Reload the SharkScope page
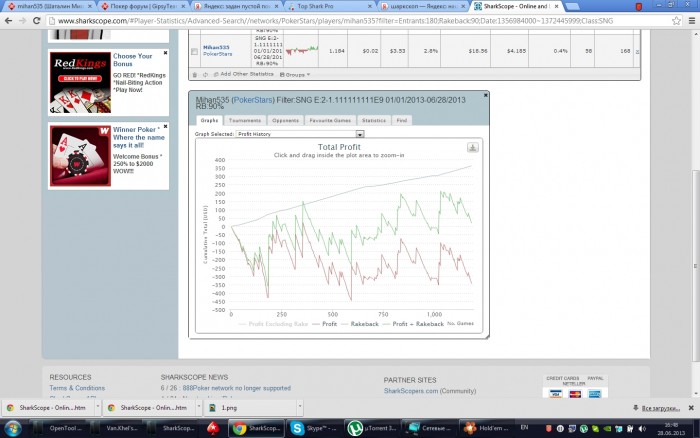 (37, 21)
